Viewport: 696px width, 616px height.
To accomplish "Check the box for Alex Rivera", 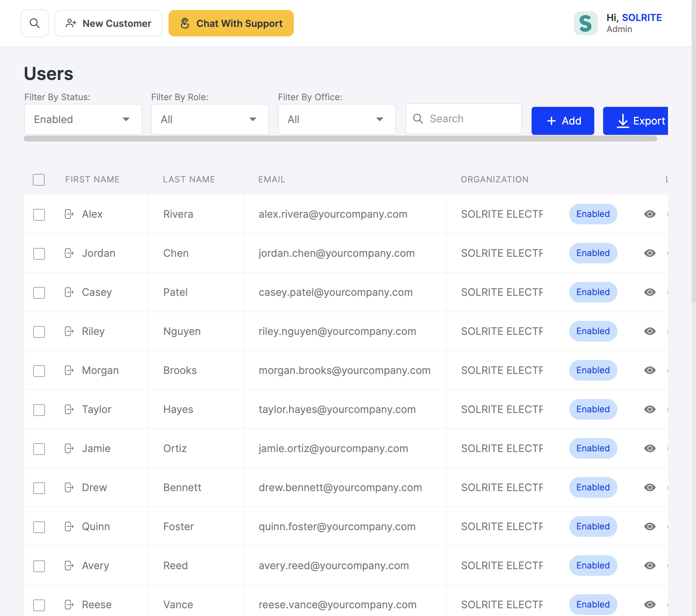I will click(x=39, y=215).
